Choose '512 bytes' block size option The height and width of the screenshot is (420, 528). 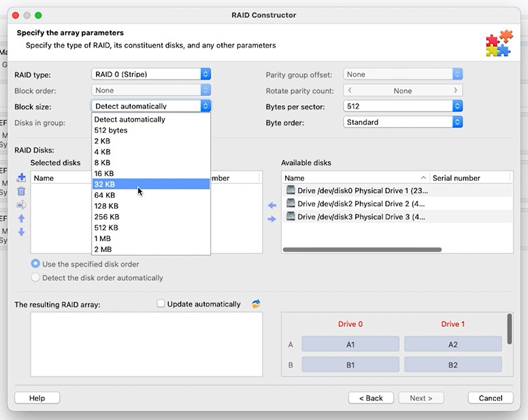pos(151,130)
